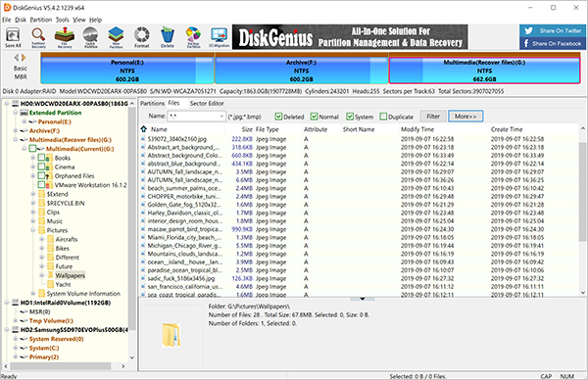Check the Orphaned Files checkbox
588x380 pixels.
(x=41, y=175)
